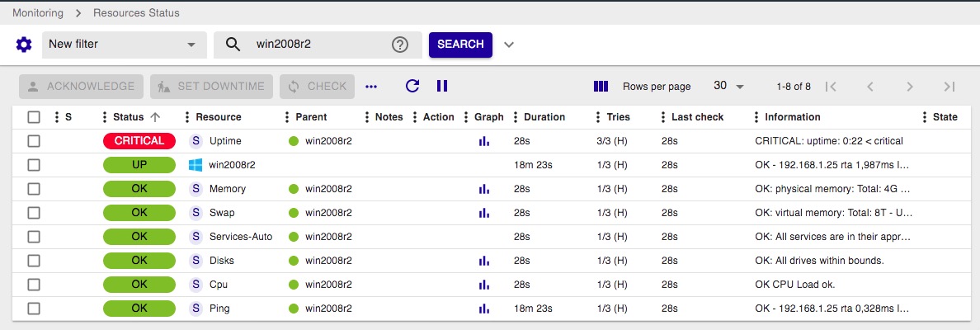
Task: Pause auto-refresh of resources
Action: [442, 86]
